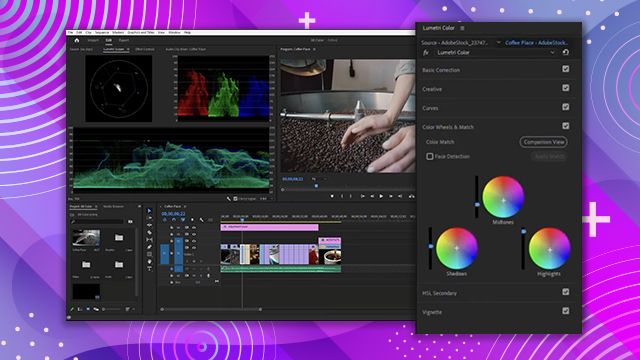Toggle Snap magnet in timeline header
This screenshot has width=640, height=360.
pos(174,220)
